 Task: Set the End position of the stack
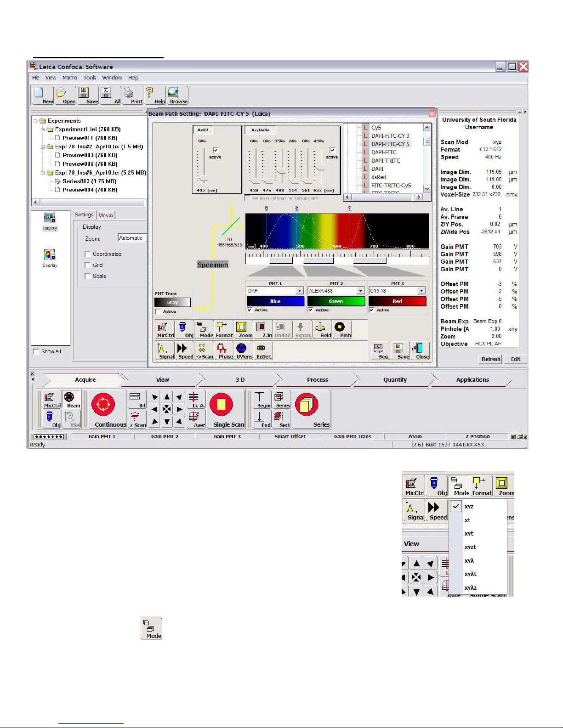(262, 419)
